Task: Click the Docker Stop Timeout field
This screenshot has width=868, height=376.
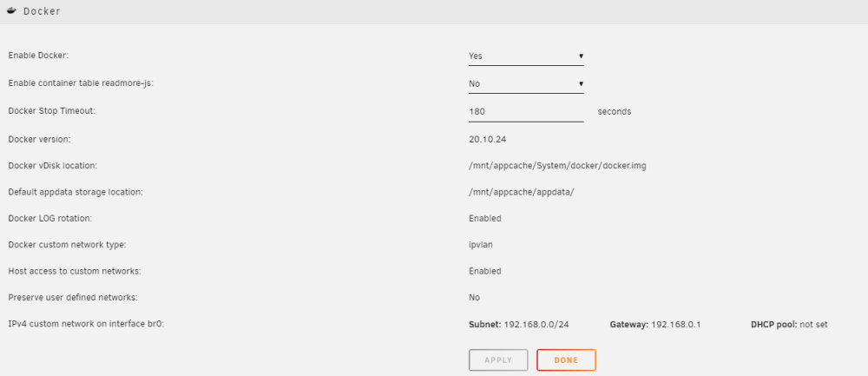Action: click(526, 112)
